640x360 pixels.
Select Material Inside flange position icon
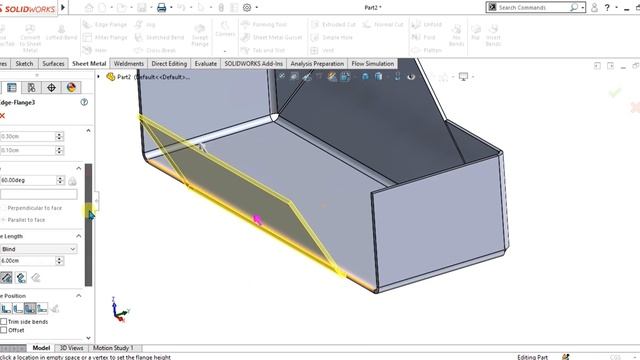tap(6, 309)
